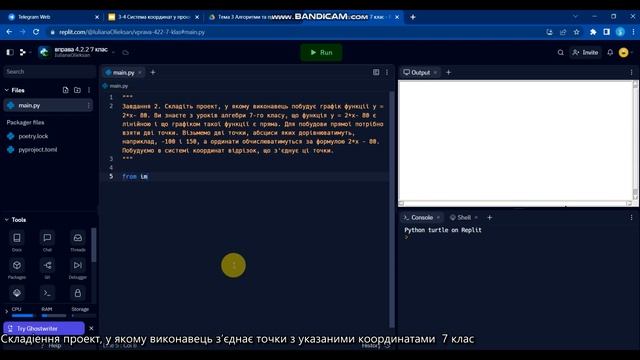The image size is (640, 360).
Task: Open the Console pane options menu
Action: pyautogui.click(x=631, y=218)
